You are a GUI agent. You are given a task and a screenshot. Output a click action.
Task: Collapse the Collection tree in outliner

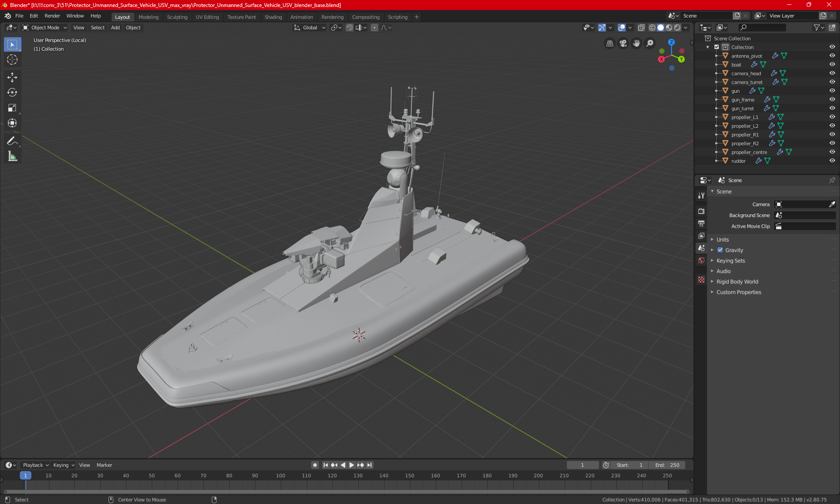(708, 47)
